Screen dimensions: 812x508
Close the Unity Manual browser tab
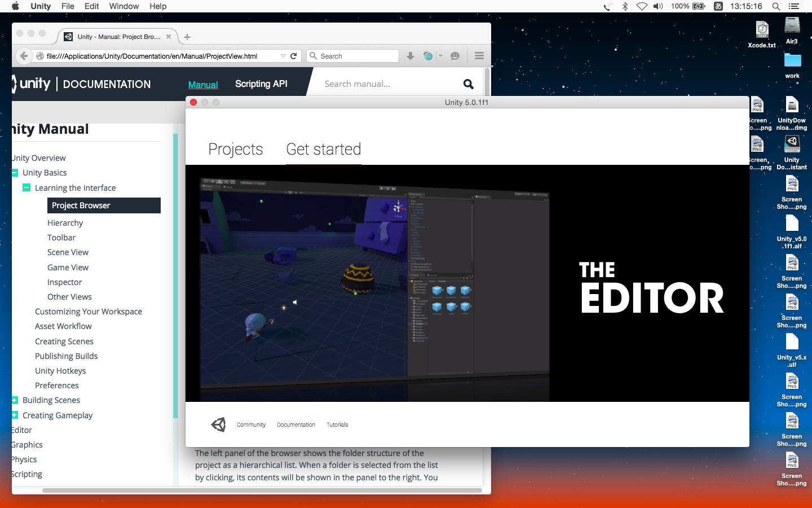(x=168, y=37)
